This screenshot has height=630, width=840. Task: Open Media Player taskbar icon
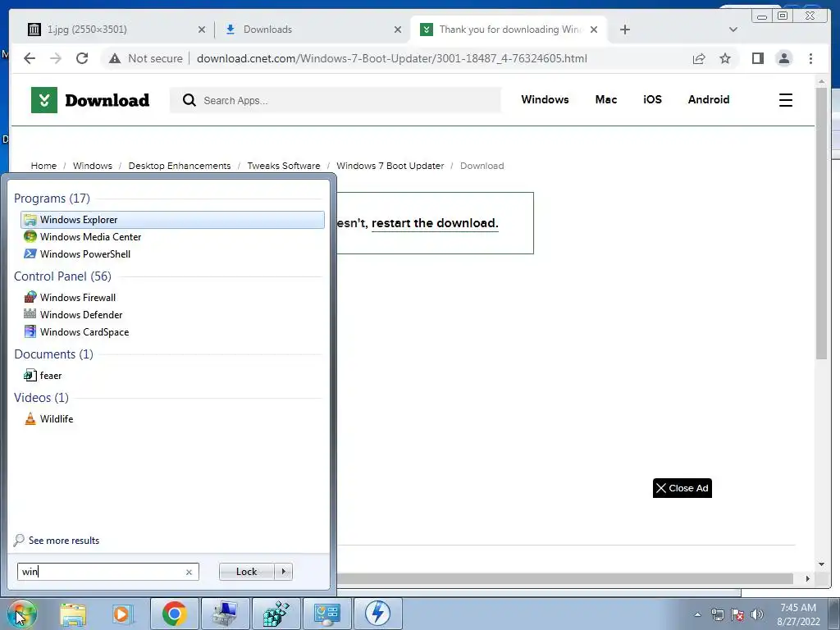point(122,614)
